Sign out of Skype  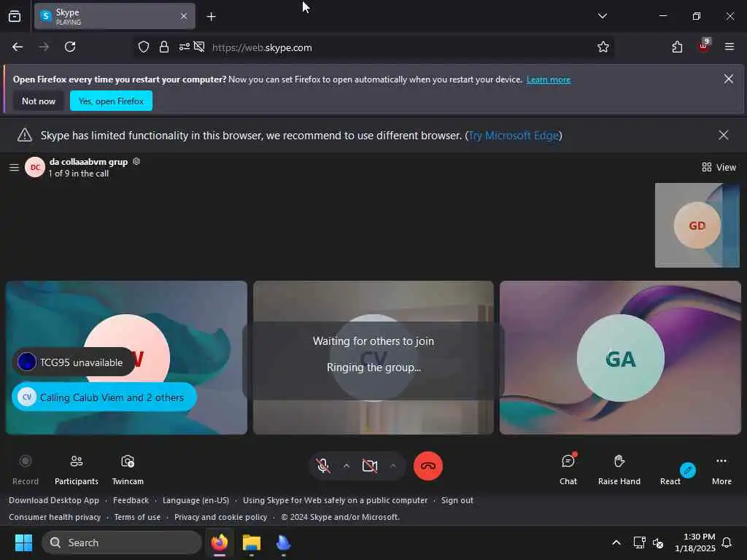click(x=457, y=500)
